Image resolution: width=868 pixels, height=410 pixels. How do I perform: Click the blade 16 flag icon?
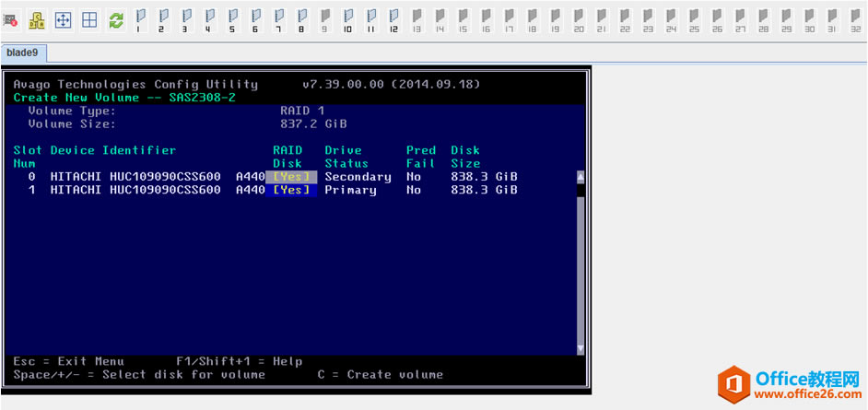click(486, 20)
